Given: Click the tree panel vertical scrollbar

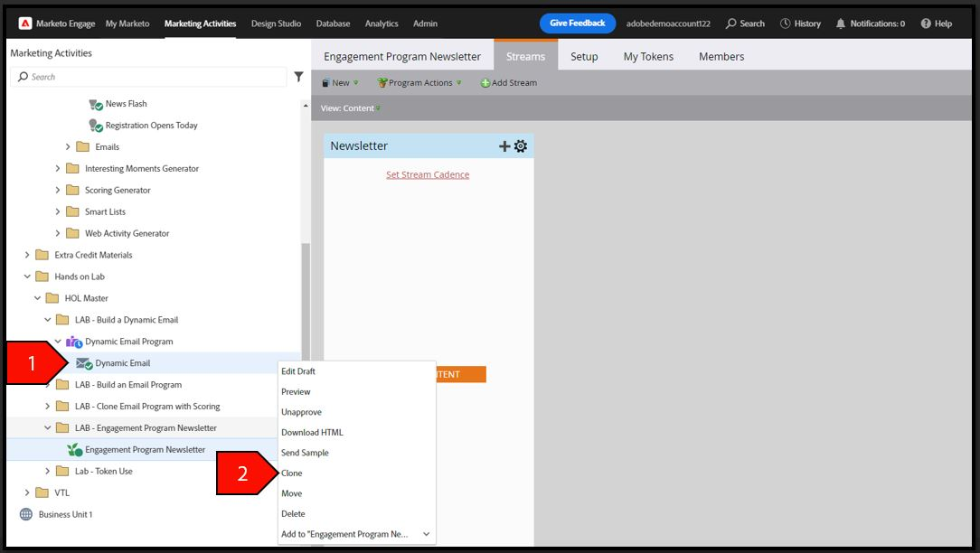Looking at the screenshot, I should click(306, 300).
